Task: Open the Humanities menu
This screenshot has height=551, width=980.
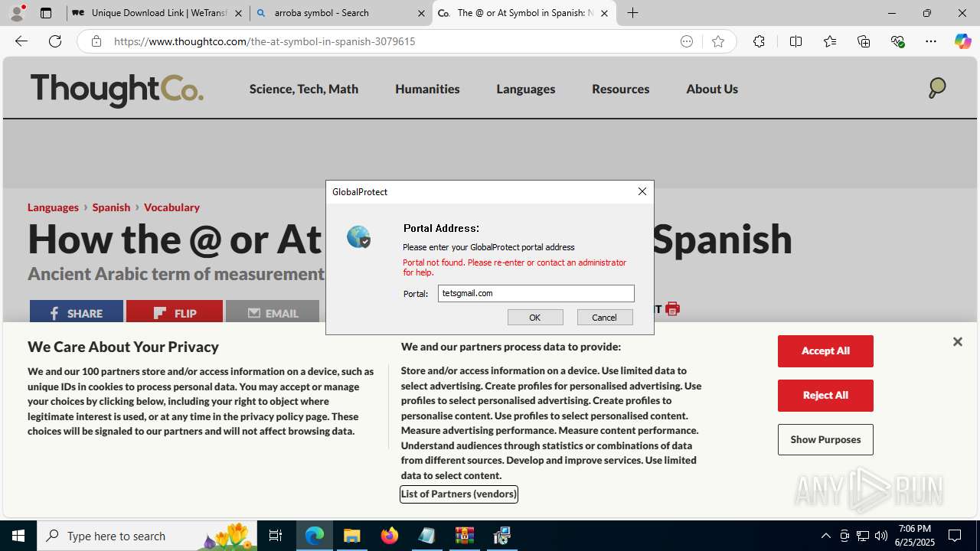Action: (x=427, y=89)
